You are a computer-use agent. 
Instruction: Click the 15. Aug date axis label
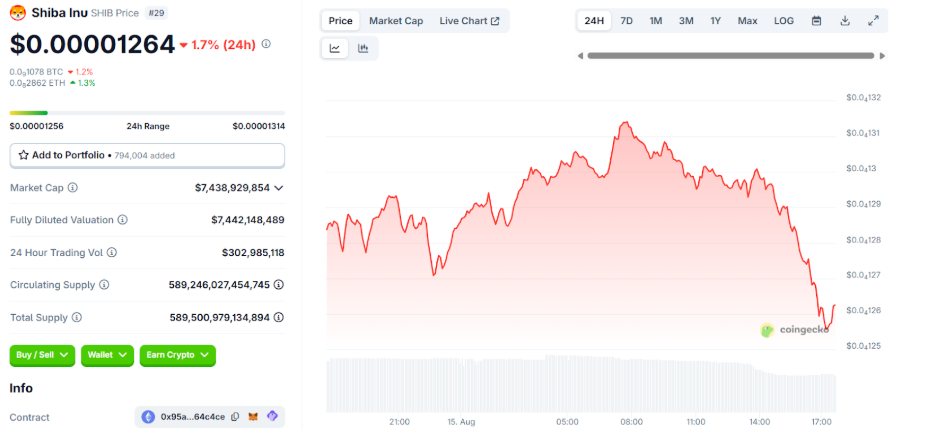460,422
